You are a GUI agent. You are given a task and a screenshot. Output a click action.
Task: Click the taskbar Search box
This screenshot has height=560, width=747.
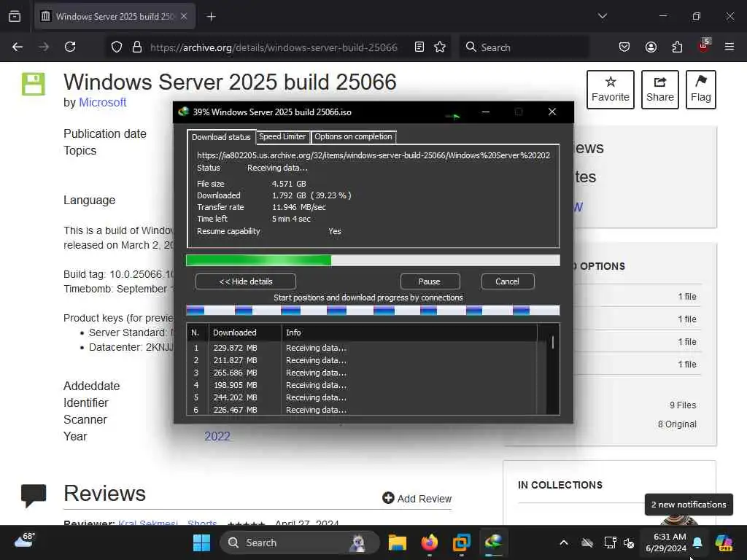(300, 542)
